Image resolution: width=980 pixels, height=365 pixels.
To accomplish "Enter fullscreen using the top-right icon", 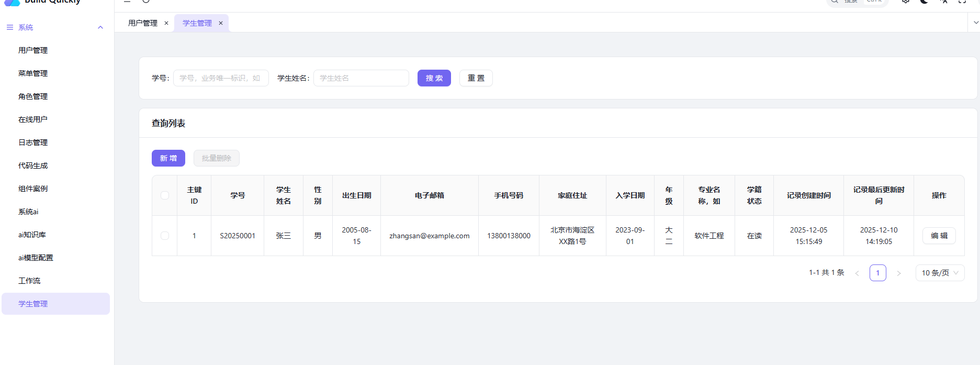I will pyautogui.click(x=962, y=2).
